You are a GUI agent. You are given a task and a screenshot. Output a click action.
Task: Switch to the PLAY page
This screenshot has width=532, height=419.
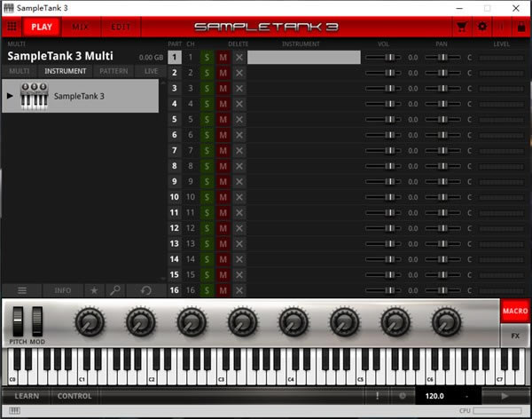point(42,27)
